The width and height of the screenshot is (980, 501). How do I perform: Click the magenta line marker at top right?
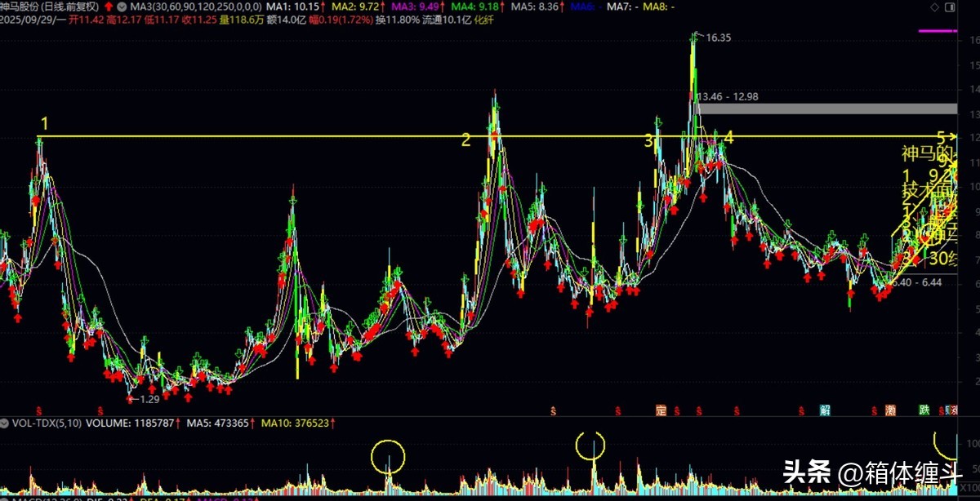tap(938, 31)
